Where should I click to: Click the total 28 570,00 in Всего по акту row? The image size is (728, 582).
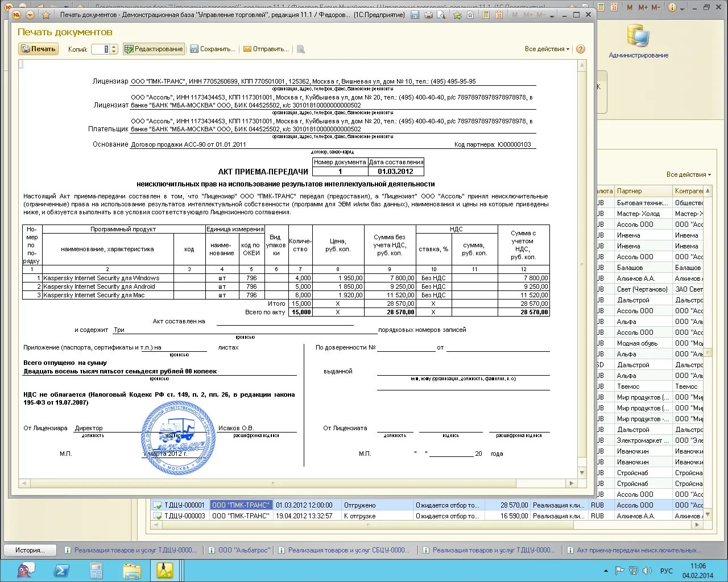[523, 313]
